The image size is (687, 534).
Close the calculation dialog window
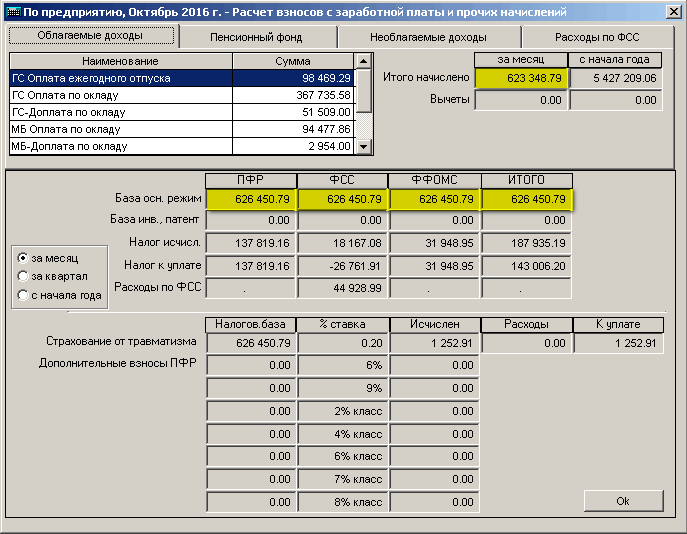click(x=674, y=13)
